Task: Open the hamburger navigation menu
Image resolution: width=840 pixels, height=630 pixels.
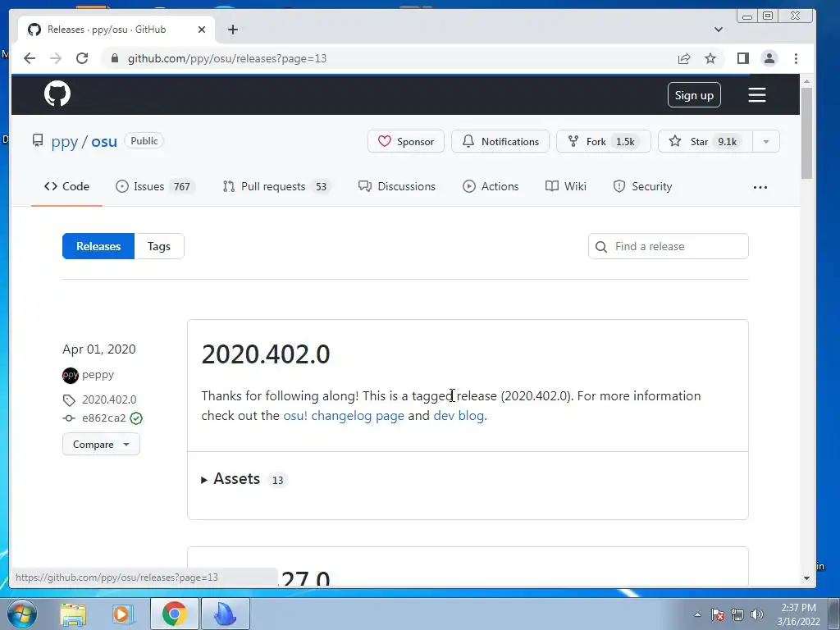Action: click(x=756, y=95)
